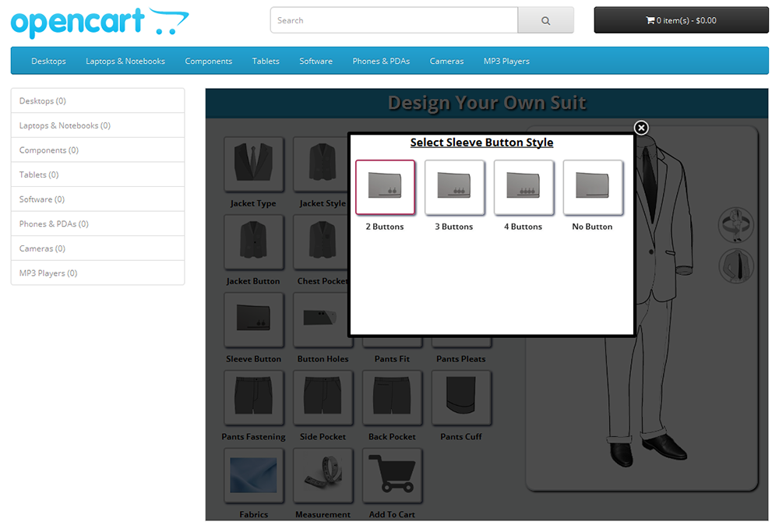Open the MP3 Players menu

click(507, 61)
